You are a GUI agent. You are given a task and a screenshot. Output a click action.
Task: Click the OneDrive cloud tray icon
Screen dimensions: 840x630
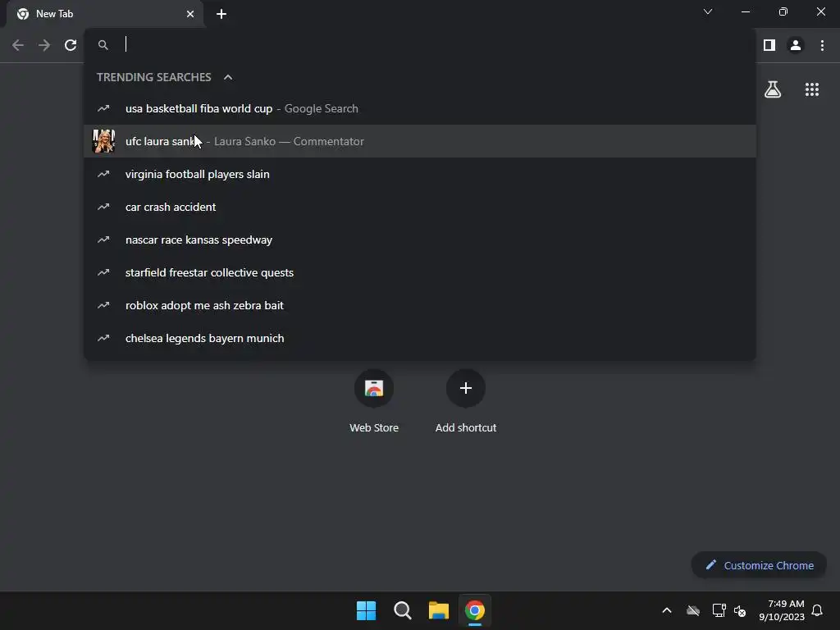(x=693, y=610)
